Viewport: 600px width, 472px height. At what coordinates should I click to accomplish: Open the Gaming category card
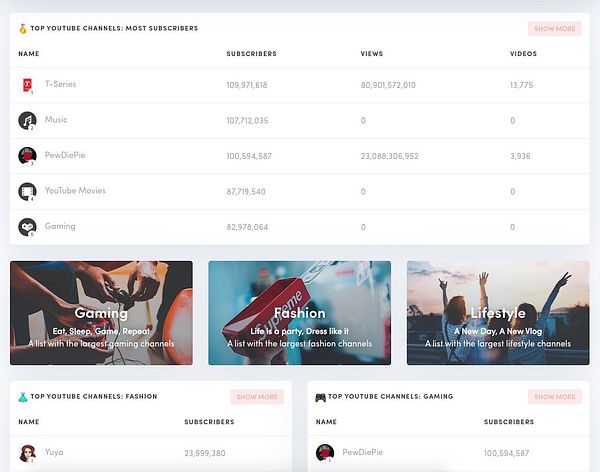click(101, 313)
